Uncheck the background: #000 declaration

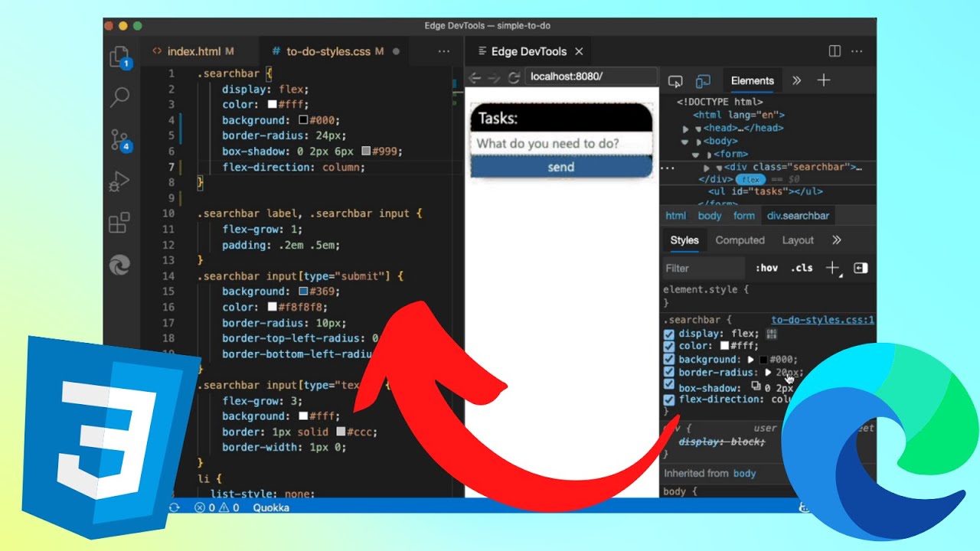pos(668,359)
